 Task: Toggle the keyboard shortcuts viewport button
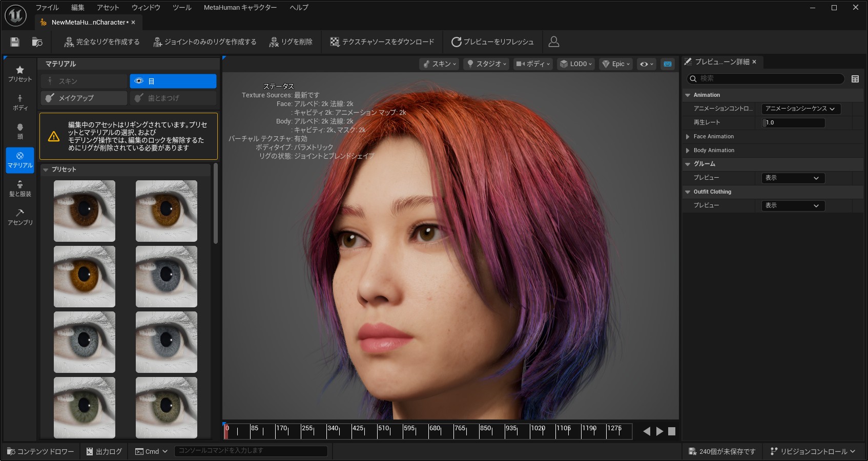pos(667,64)
